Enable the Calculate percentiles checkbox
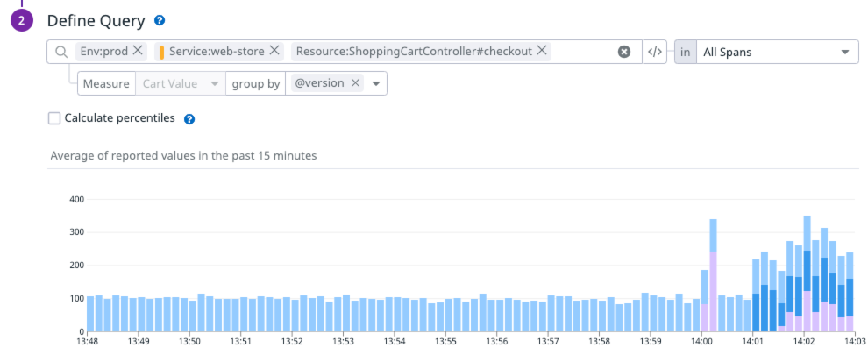Image resolution: width=868 pixels, height=362 pixels. (x=54, y=118)
